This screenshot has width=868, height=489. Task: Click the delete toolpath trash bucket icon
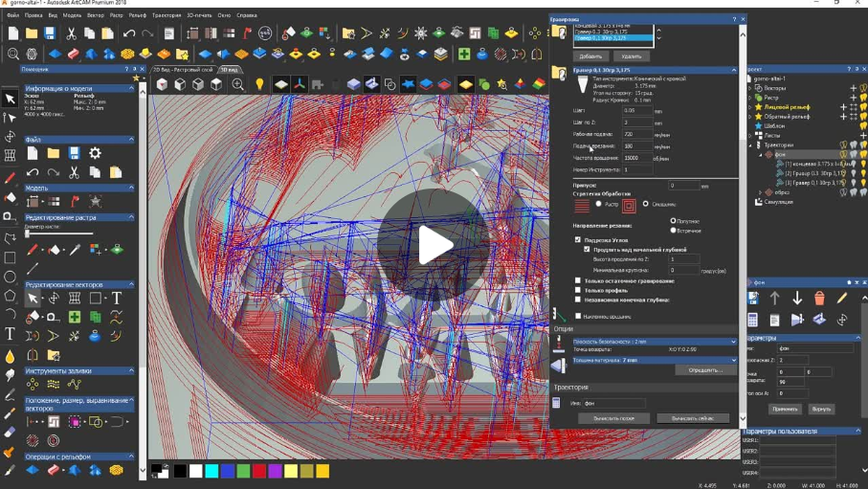pos(819,299)
